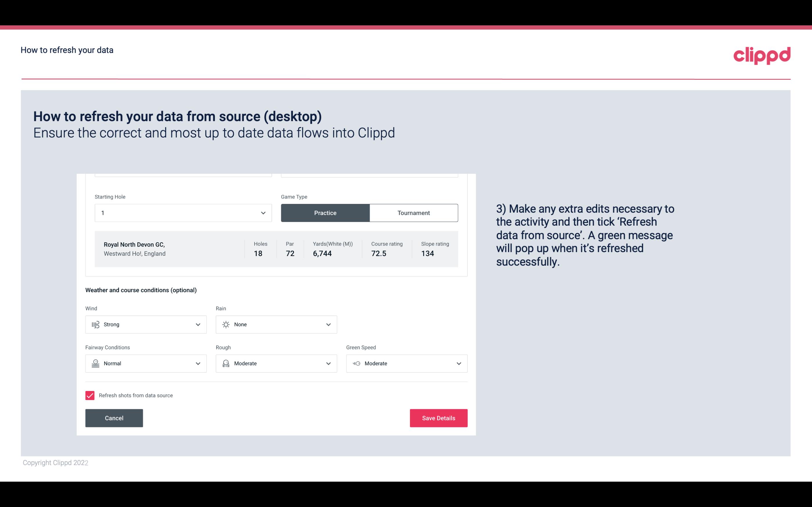The width and height of the screenshot is (812, 507).
Task: Click the Save Details button
Action: [438, 418]
